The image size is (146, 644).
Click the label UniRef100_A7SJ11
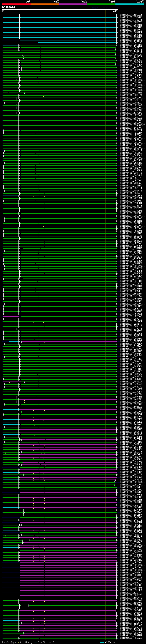coord(131,100)
